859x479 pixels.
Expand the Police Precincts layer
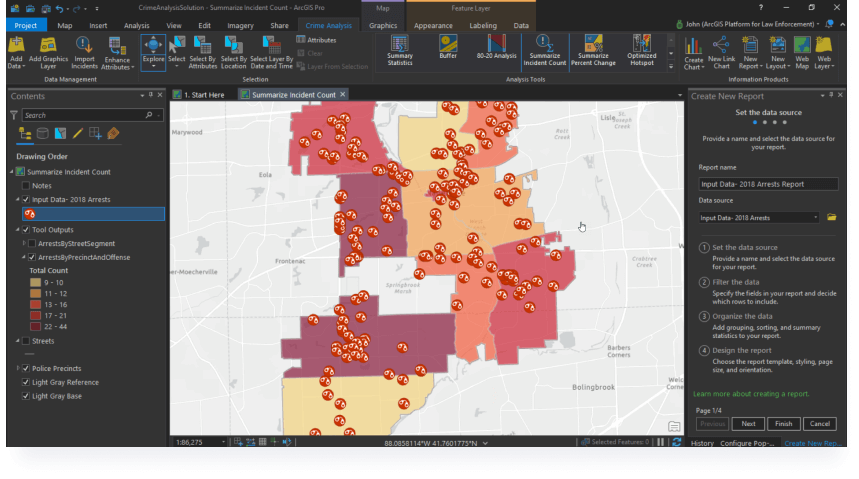(x=18, y=368)
